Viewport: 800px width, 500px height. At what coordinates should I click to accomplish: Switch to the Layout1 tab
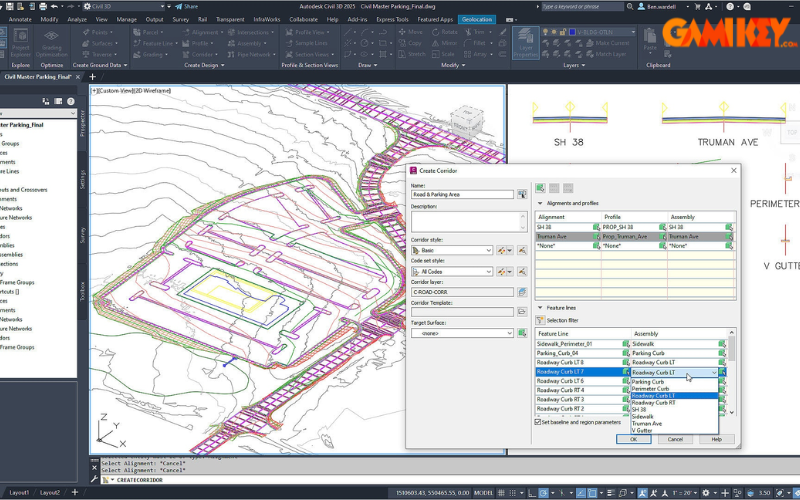tap(19, 493)
